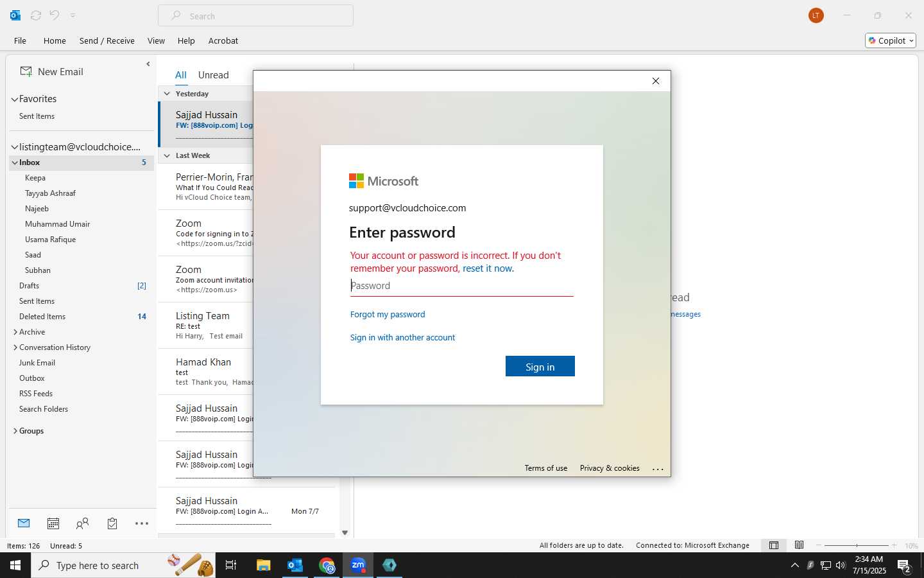Click the zoom slider in status bar
Image resolution: width=924 pixels, height=578 pixels.
click(x=857, y=545)
